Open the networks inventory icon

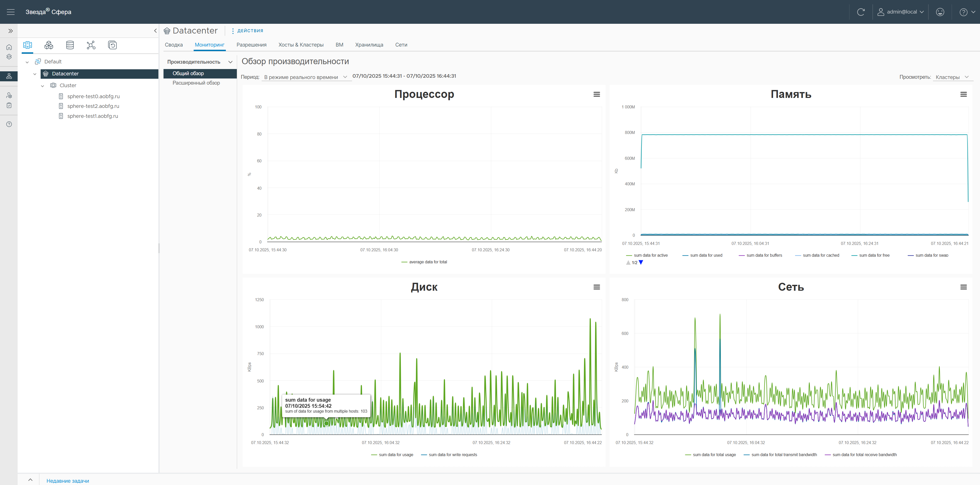click(91, 45)
